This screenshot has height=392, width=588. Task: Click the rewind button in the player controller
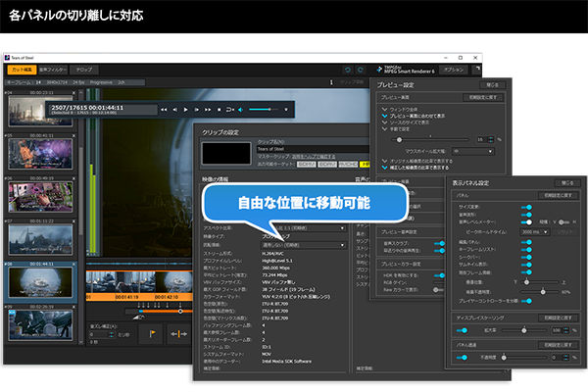(x=164, y=110)
